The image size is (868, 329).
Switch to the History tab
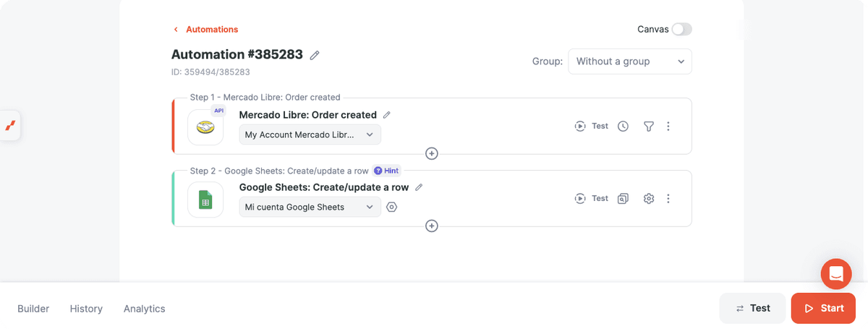86,309
